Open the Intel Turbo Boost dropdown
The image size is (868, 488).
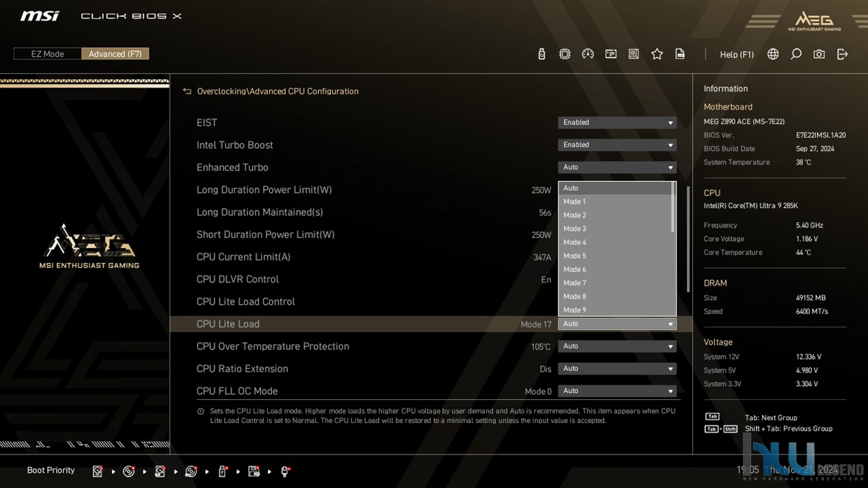[x=617, y=145]
